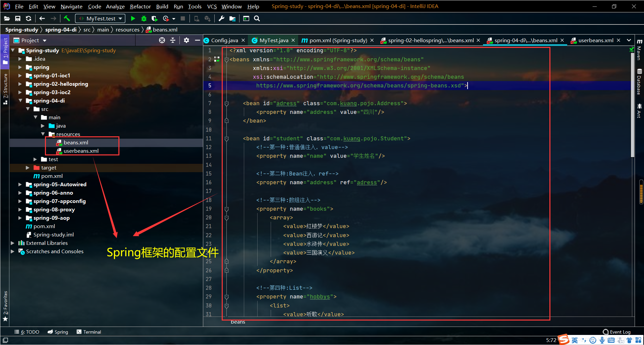Click the Spring bean gutter icon on line 2

coord(217,59)
